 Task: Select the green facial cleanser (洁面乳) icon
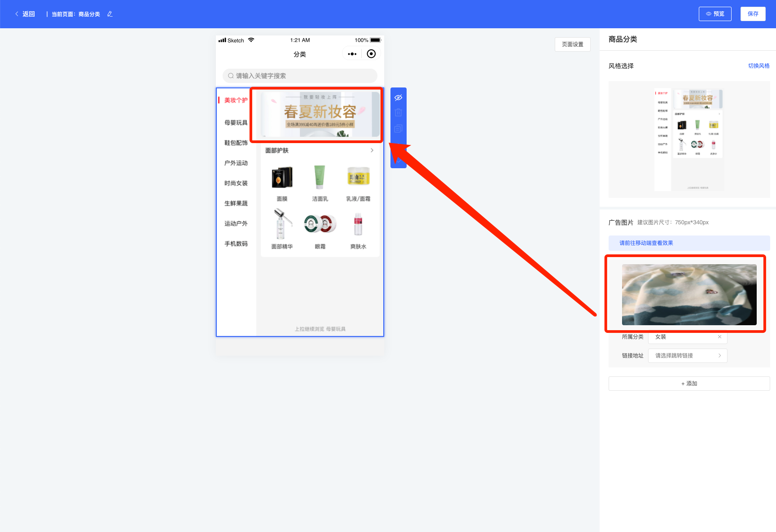coord(320,177)
